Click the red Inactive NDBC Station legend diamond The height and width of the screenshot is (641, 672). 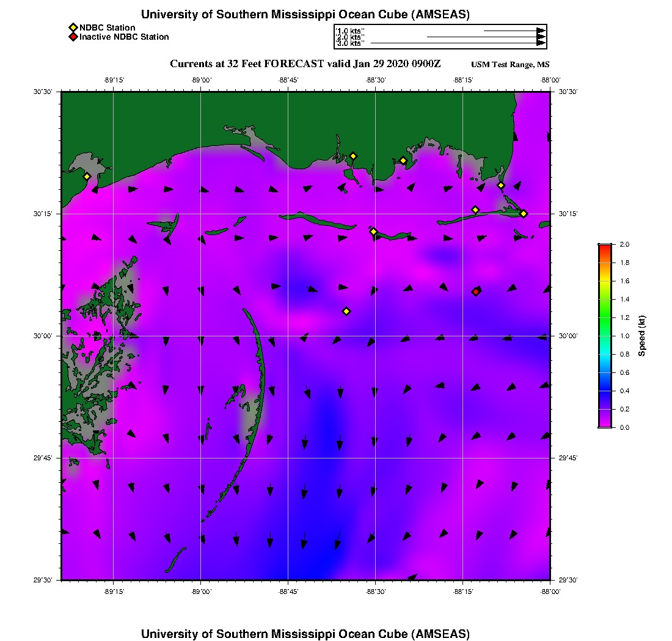coord(73,37)
